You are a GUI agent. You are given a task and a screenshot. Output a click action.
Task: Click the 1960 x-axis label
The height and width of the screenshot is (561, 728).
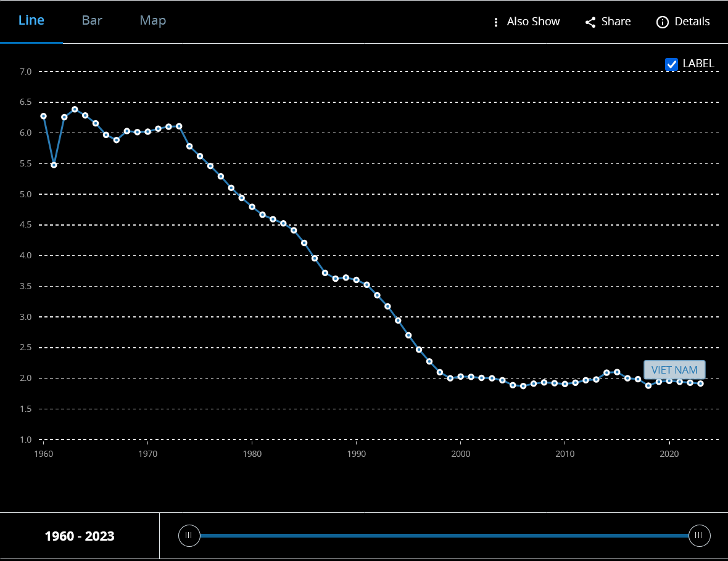tap(44, 454)
